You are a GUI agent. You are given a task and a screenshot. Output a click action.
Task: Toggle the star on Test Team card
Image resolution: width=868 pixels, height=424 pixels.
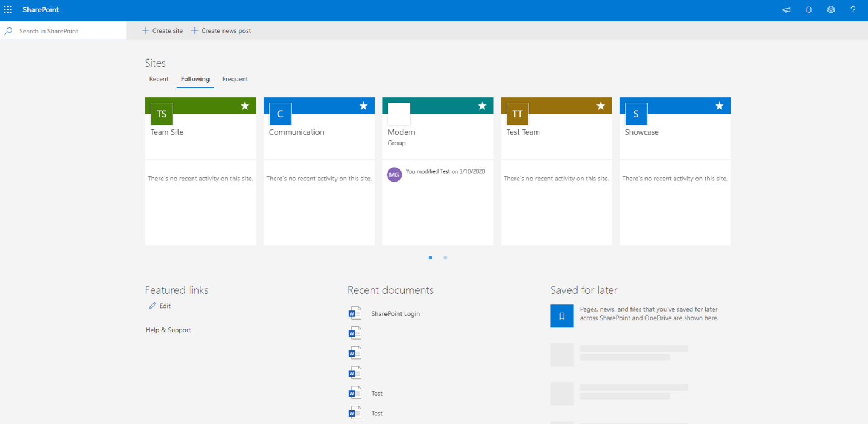point(601,106)
